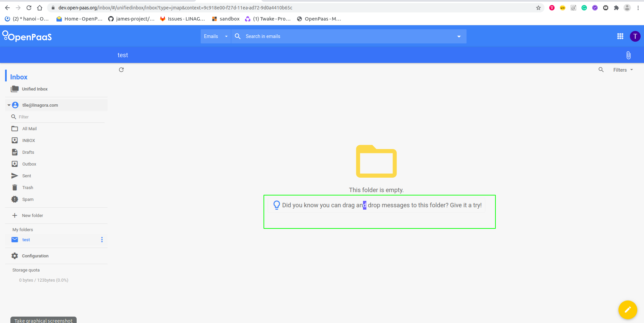Click the search magnifier in the email list toolbar
This screenshot has height=323, width=644.
coord(601,70)
